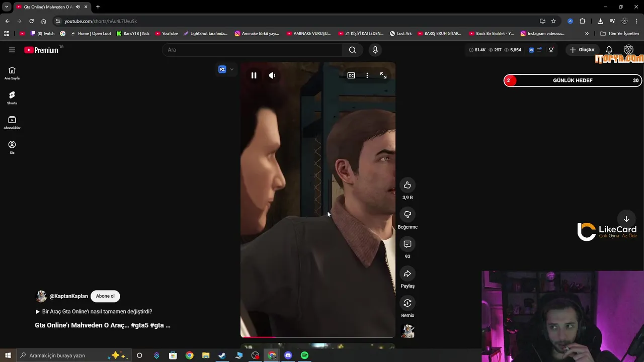
Task: Open Abonelikler in the sidebar
Action: (12, 123)
